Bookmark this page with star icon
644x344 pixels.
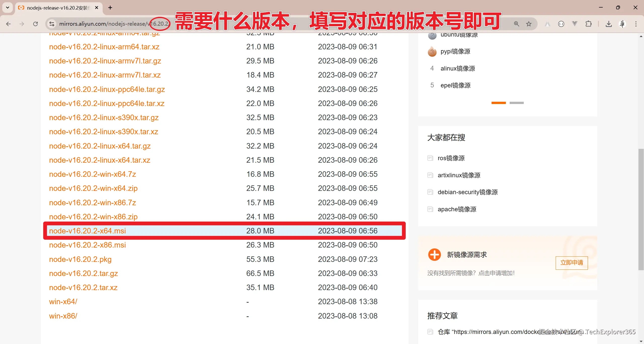click(x=529, y=24)
